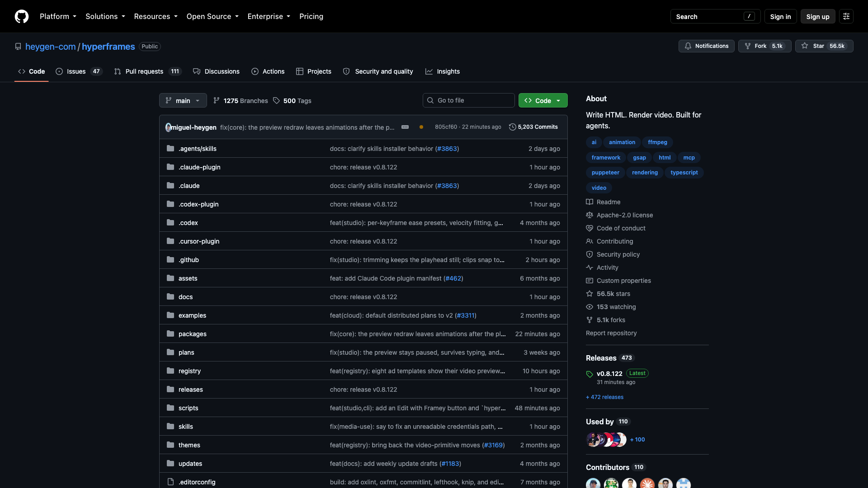Open the Pricing page
The image size is (868, 488).
pos(311,16)
